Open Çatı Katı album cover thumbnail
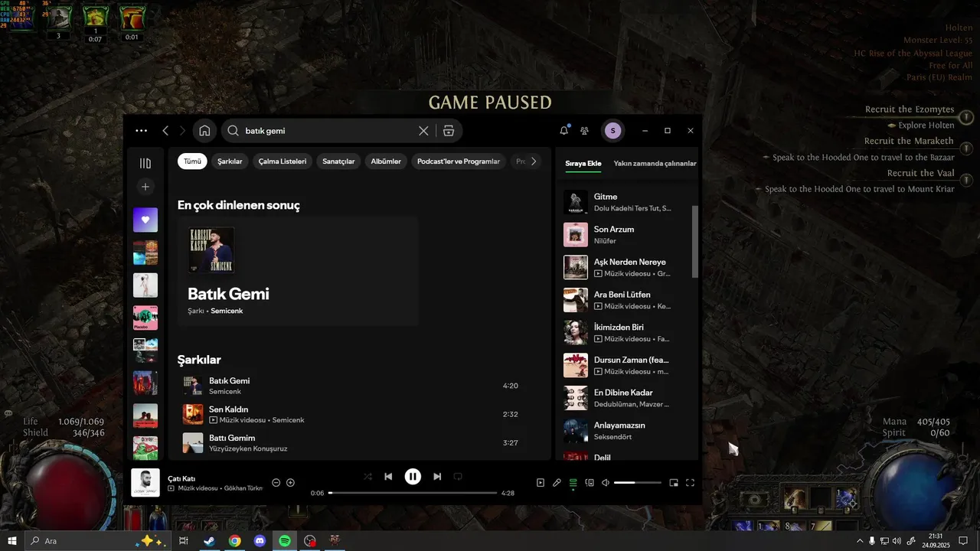The image size is (980, 551). tap(145, 483)
